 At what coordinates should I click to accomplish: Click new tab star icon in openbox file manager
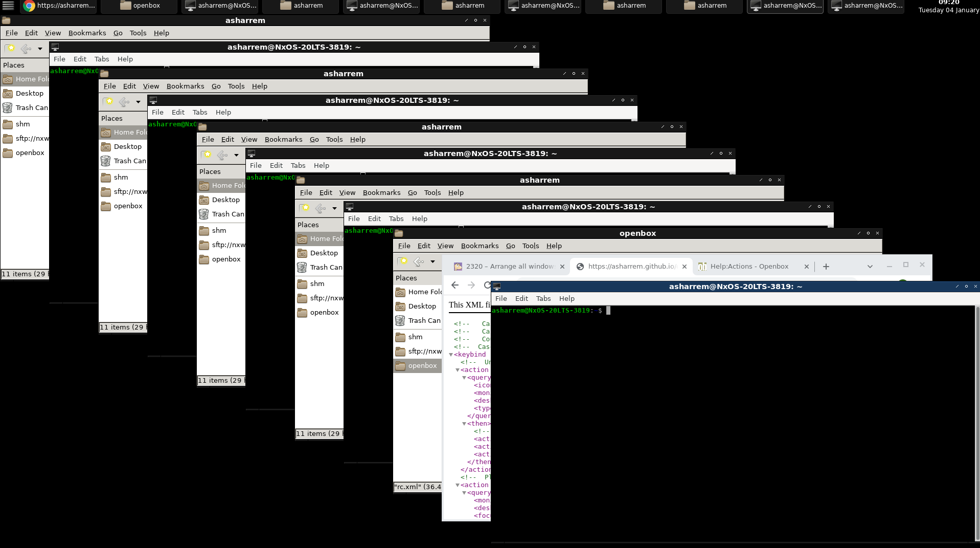coord(403,261)
